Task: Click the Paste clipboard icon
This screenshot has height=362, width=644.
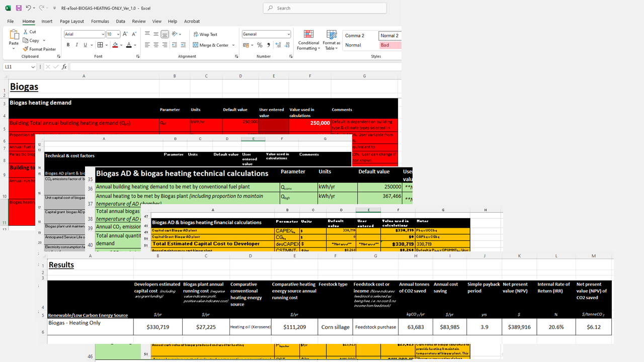Action: 14,35
